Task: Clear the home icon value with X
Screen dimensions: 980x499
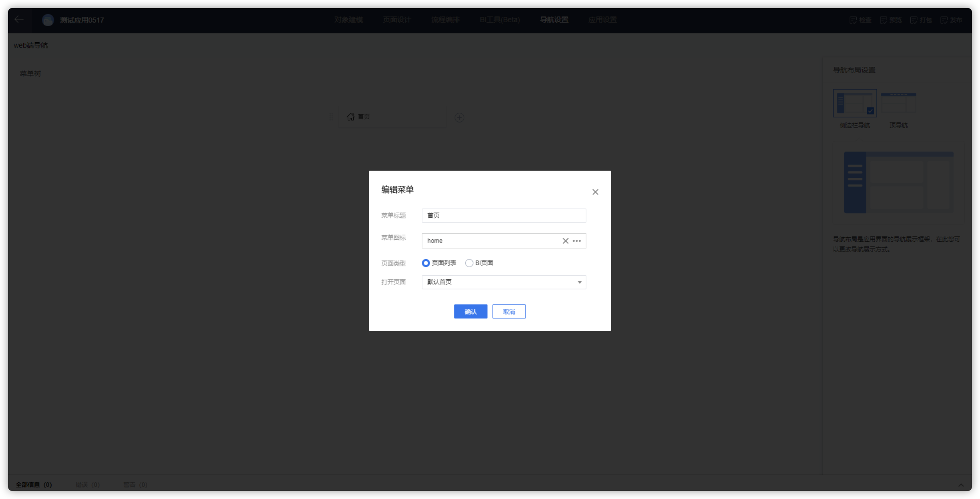Action: tap(565, 241)
